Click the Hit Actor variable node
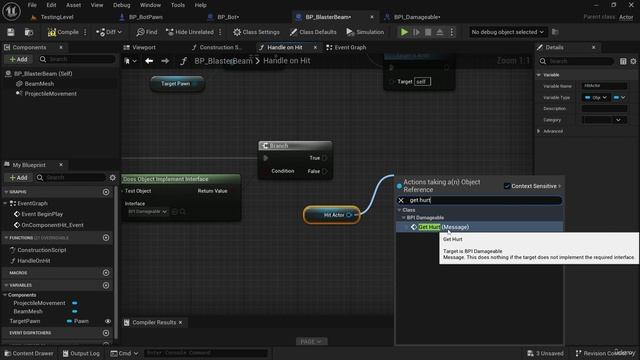 click(332, 215)
